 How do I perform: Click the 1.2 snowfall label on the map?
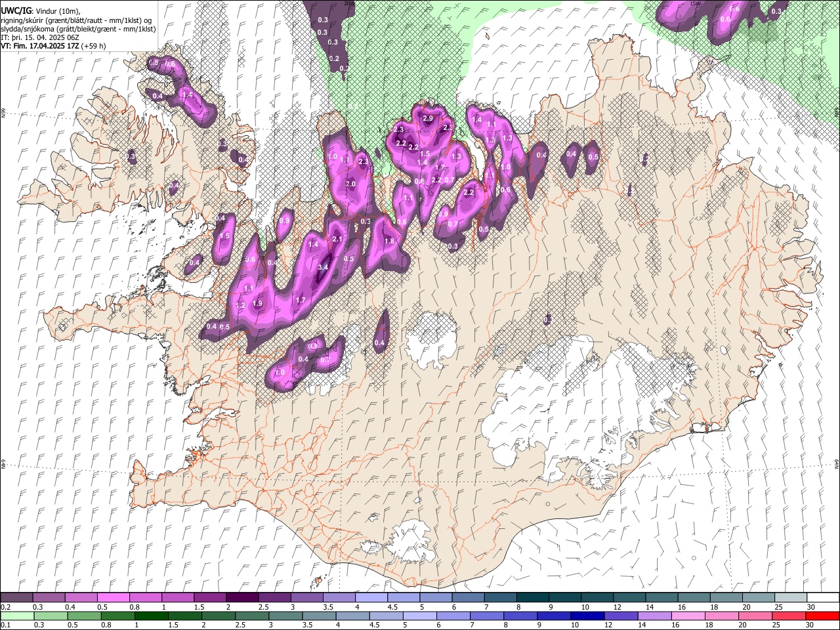(x=240, y=306)
